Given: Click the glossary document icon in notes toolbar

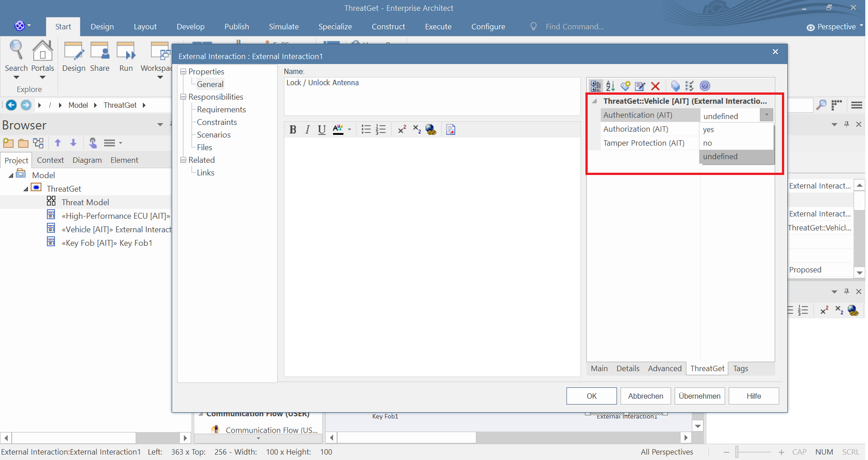Looking at the screenshot, I should [451, 130].
